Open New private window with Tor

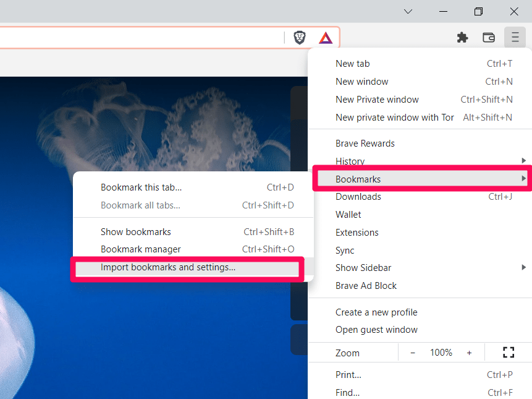pyautogui.click(x=420, y=118)
